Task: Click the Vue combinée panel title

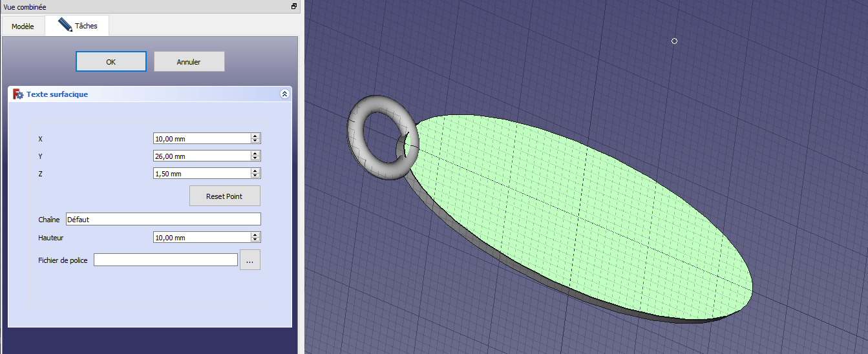Action: pos(25,7)
